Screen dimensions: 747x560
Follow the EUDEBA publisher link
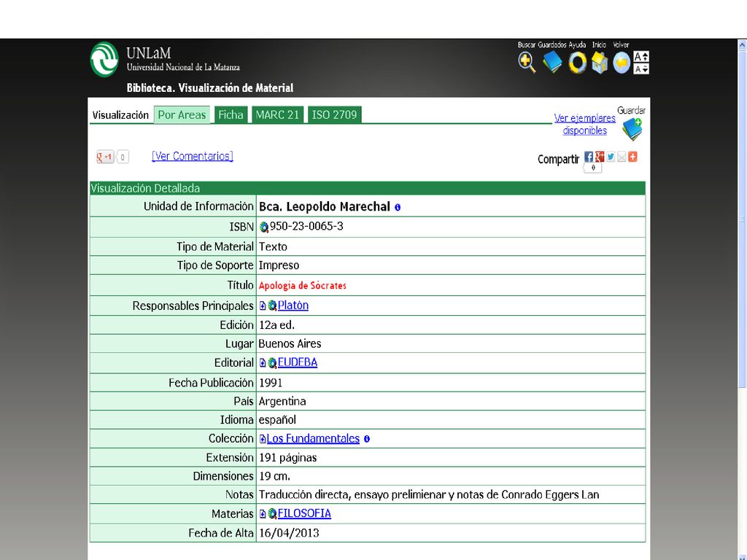coord(298,362)
